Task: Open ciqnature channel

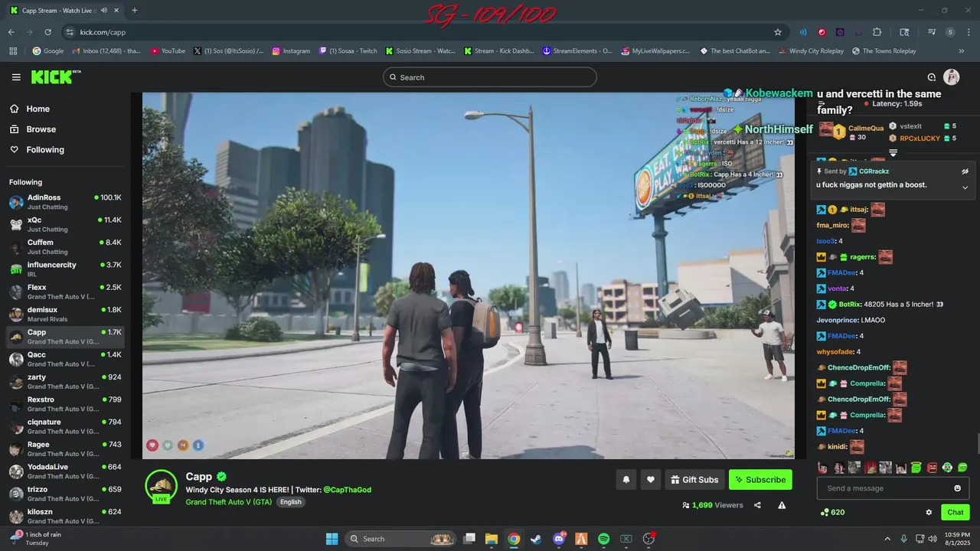Action: coord(65,426)
